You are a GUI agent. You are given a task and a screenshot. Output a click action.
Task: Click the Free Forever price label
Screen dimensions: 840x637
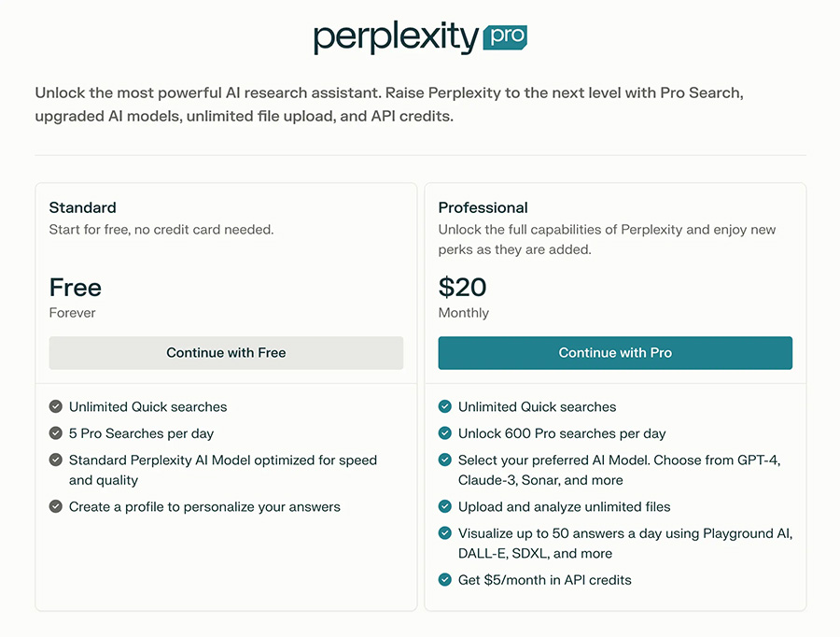pyautogui.click(x=76, y=288)
